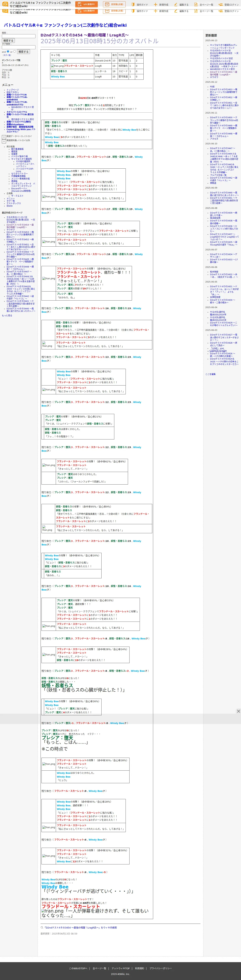Expand the 関連資料集-バトロイ以外 section

pyautogui.click(x=4, y=141)
